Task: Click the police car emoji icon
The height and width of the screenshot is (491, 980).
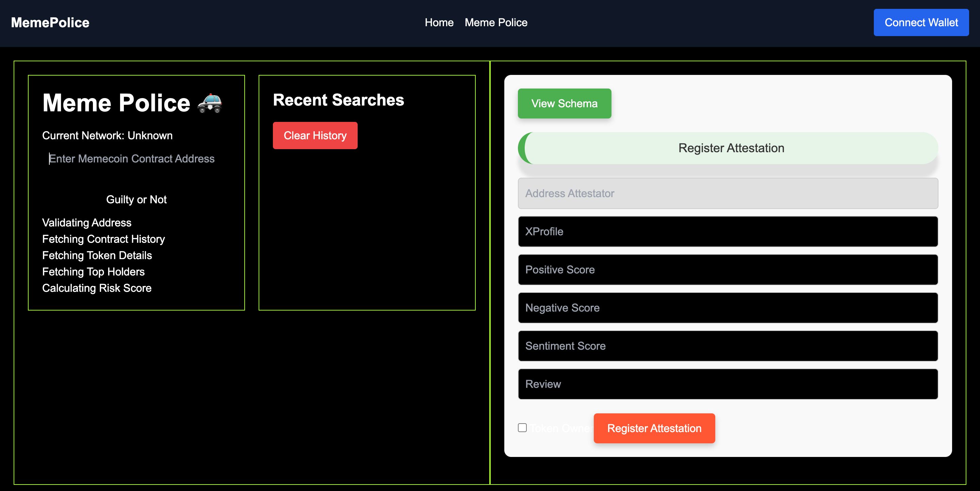Action: pyautogui.click(x=210, y=103)
